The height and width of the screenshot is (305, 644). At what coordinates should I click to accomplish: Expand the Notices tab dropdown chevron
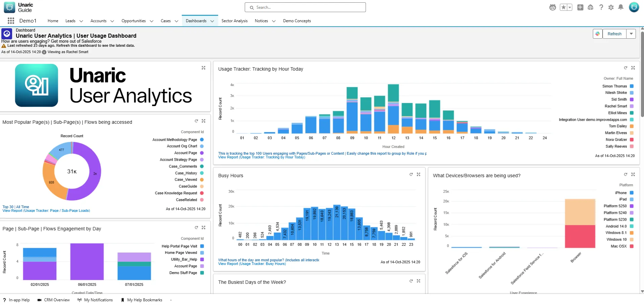pyautogui.click(x=274, y=21)
